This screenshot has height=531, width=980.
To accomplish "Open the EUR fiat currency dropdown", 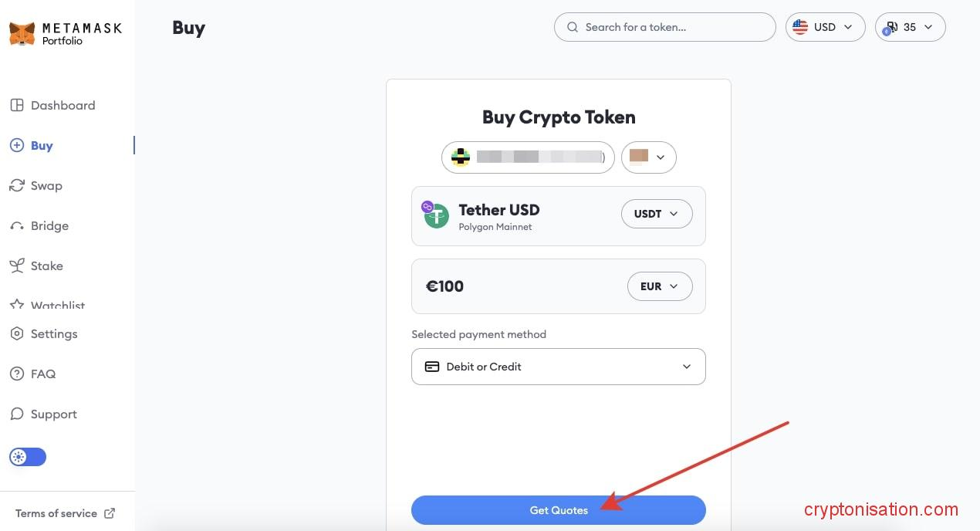I will tap(660, 286).
